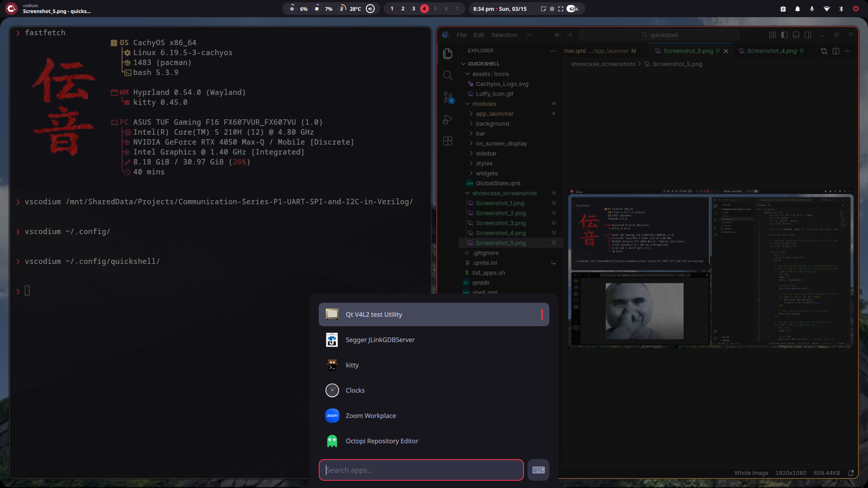Toggle the primary side bar visibility
The width and height of the screenshot is (868, 488).
click(784, 35)
